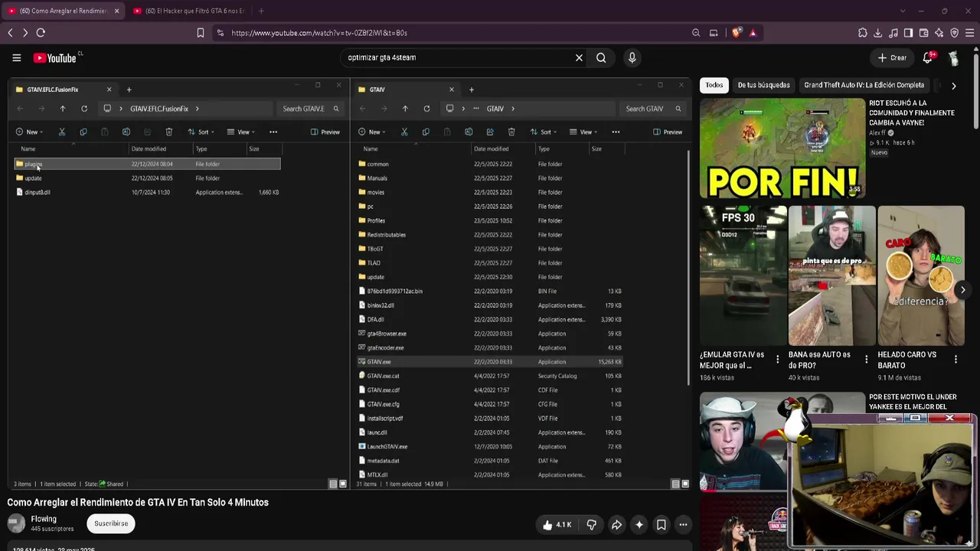Screen dimensions: 980x551
Task: Open View dropdown in GTAIV window
Action: 583,132
